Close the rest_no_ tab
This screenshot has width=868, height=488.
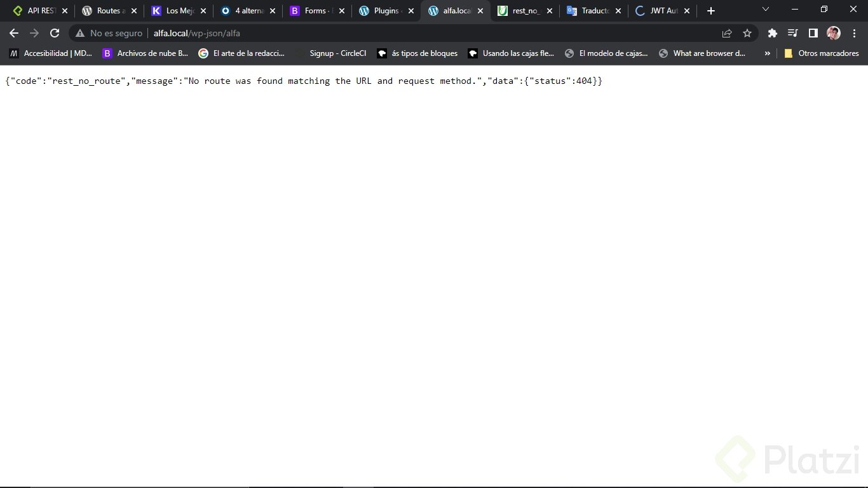point(550,11)
